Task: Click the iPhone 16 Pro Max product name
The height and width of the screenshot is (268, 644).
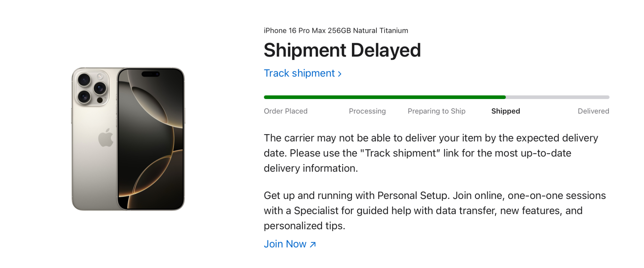Action: coord(336,31)
